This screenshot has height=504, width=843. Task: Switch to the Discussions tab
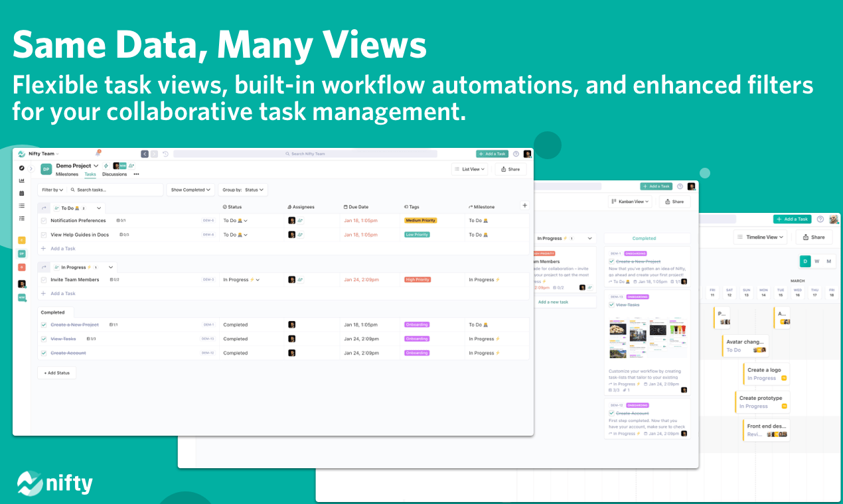pyautogui.click(x=114, y=174)
